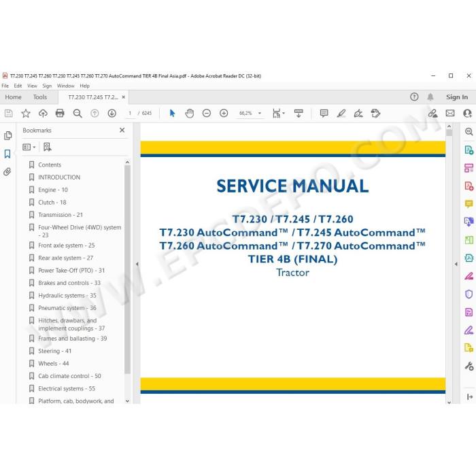Open the View menu
Image resolution: width=476 pixels, height=476 pixels.
pyautogui.click(x=32, y=86)
